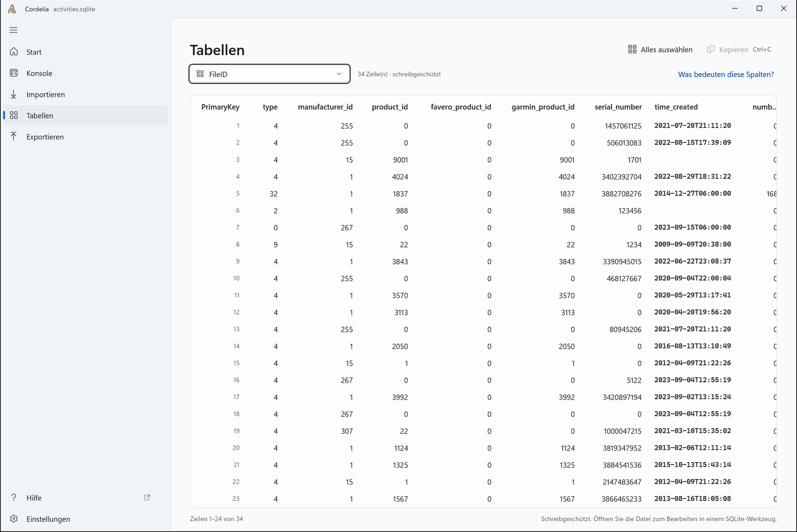This screenshot has height=532, width=797.
Task: Click the manufacturer_id column header
Action: point(325,107)
